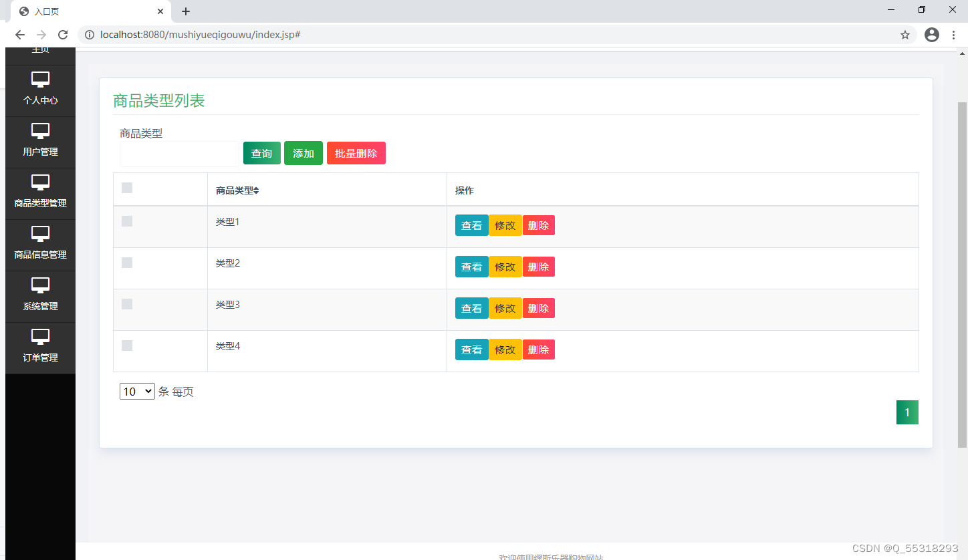Click 删除 for 类型1
Viewport: 968px width, 560px height.
[539, 225]
